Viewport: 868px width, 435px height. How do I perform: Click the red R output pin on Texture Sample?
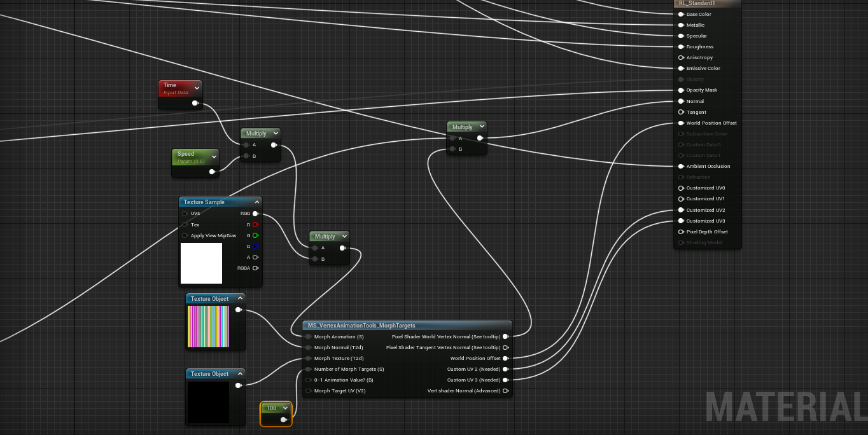[255, 224]
